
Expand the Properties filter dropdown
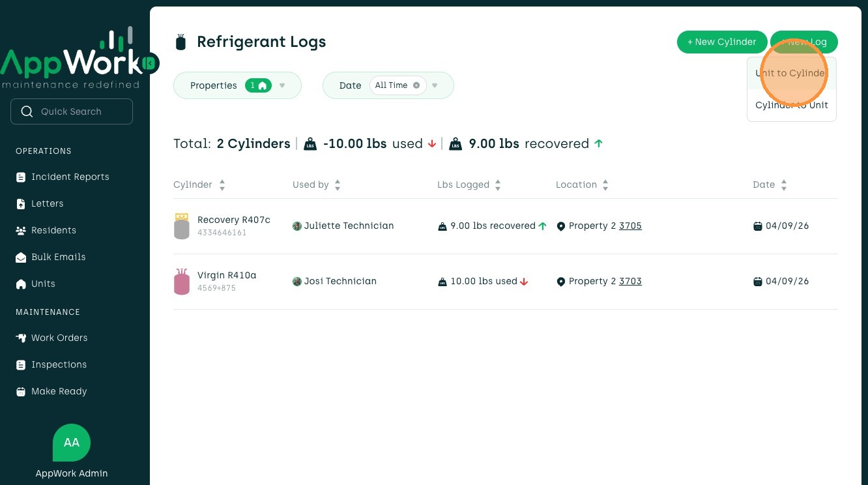(282, 85)
